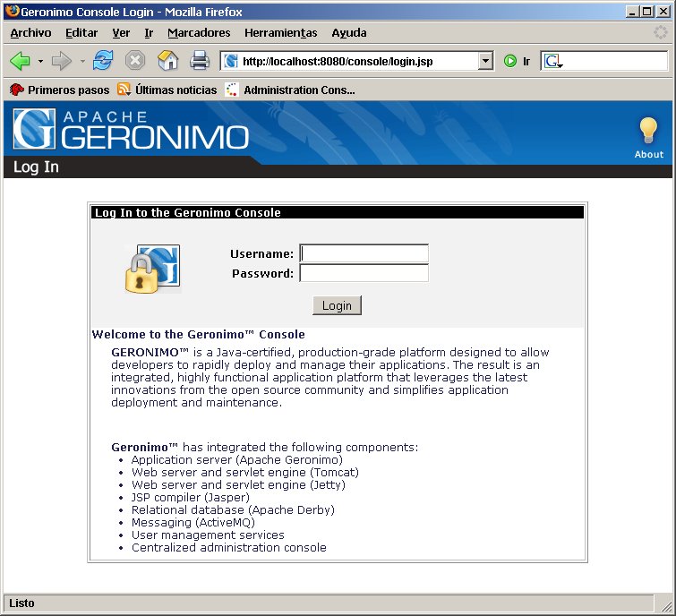Click 'JSP compiler (Jasper)' list item
The width and height of the screenshot is (676, 616).
click(191, 498)
